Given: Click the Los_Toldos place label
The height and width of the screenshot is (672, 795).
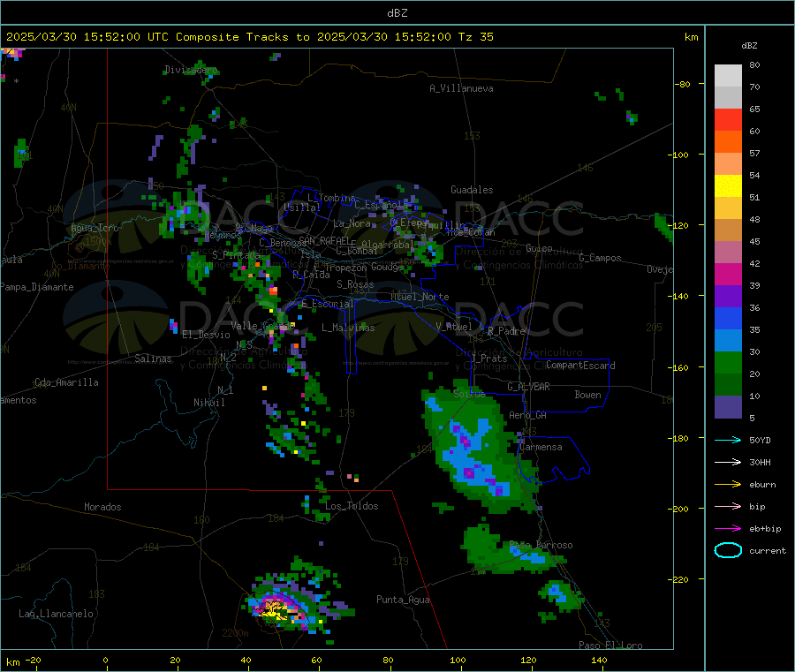Looking at the screenshot, I should tap(352, 506).
